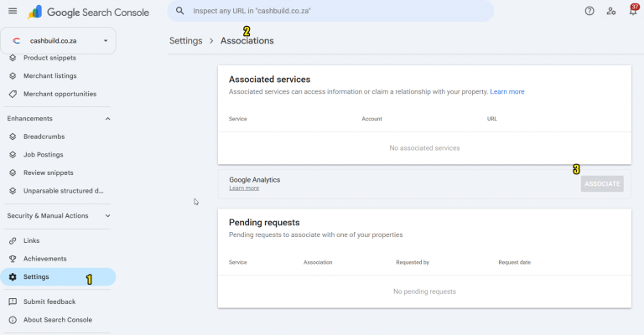Open the help question mark icon
The image size is (644, 335).
[589, 11]
